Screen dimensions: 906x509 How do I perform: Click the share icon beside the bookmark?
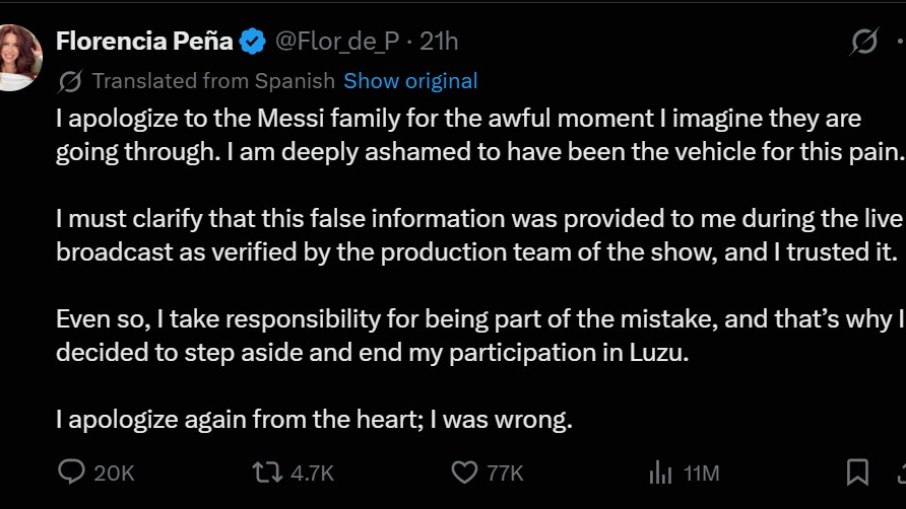point(902,473)
